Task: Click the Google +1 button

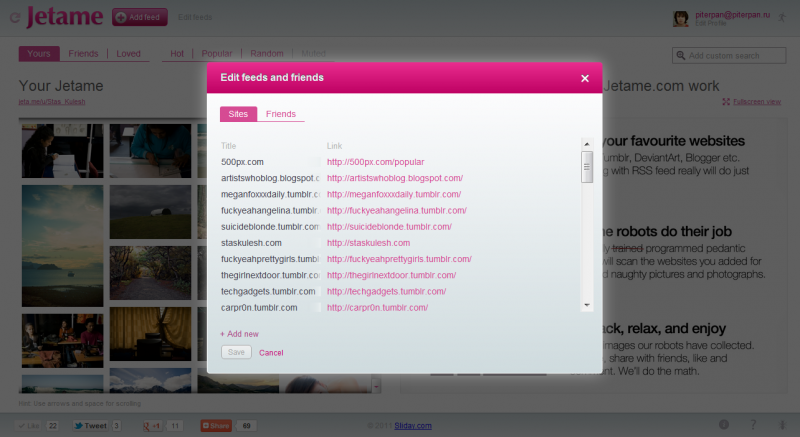Action: (152, 425)
